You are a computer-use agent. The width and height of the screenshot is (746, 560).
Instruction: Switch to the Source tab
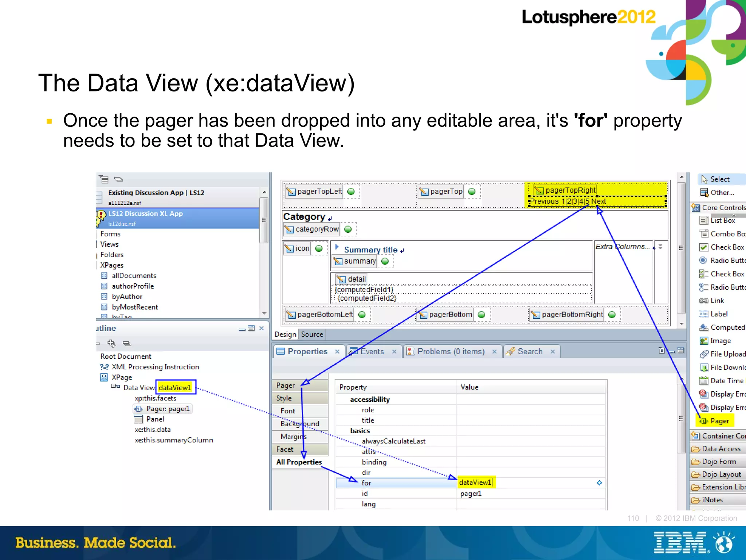pos(312,334)
